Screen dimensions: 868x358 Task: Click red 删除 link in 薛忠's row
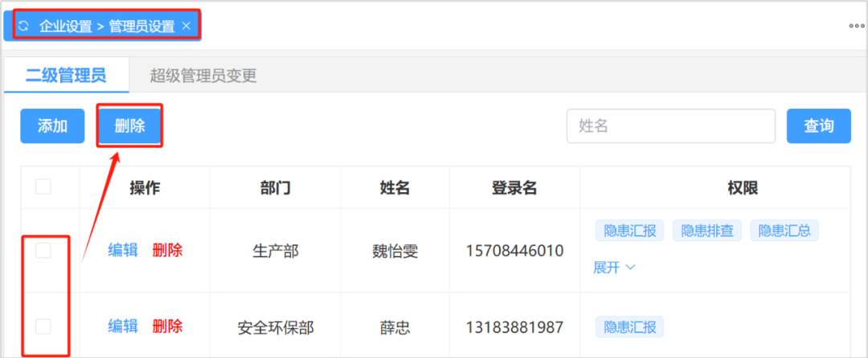coord(167,326)
